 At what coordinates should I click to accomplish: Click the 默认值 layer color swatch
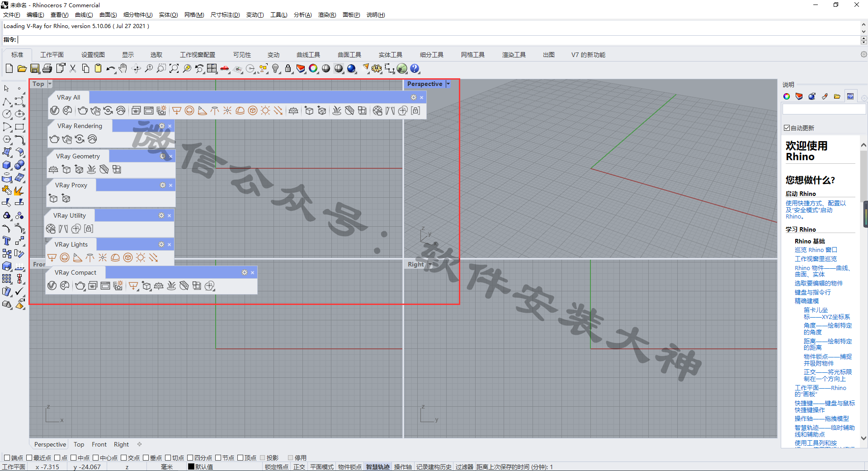tap(191, 467)
